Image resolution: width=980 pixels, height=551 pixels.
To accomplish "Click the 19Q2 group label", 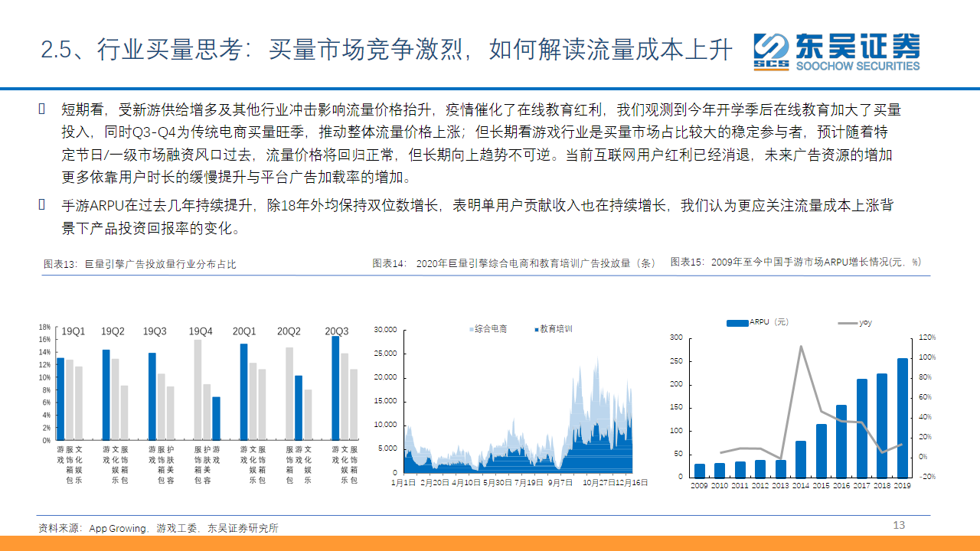I will point(113,331).
